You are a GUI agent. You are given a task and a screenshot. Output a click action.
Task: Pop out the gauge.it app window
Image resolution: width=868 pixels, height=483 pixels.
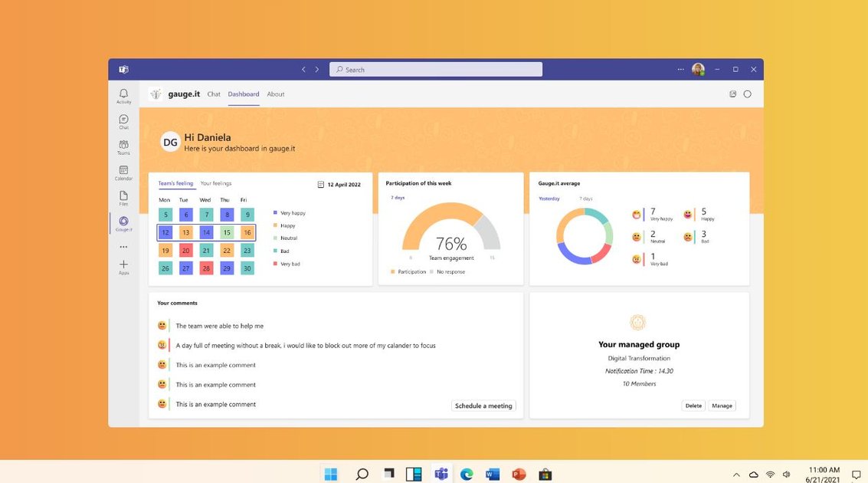click(x=732, y=94)
